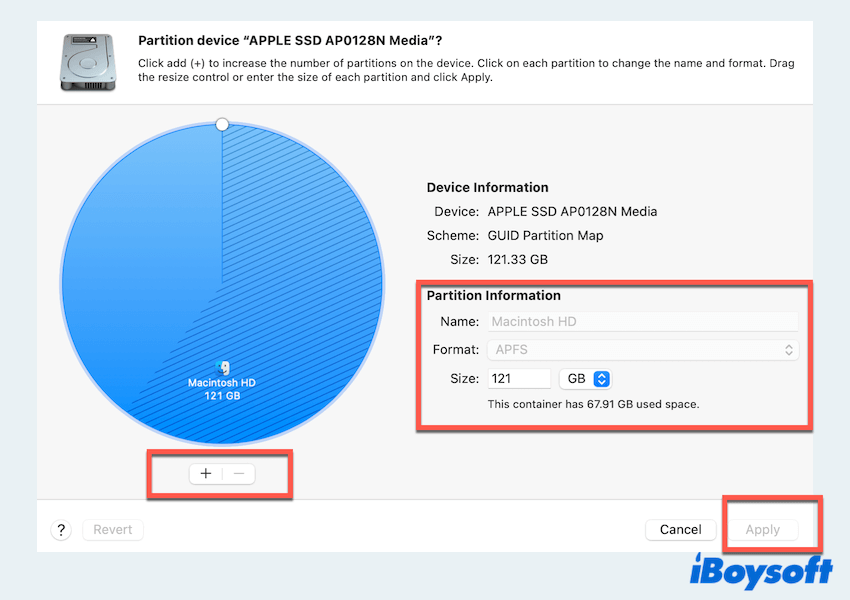Click the "Device Information" heading
This screenshot has width=850, height=600.
487,188
